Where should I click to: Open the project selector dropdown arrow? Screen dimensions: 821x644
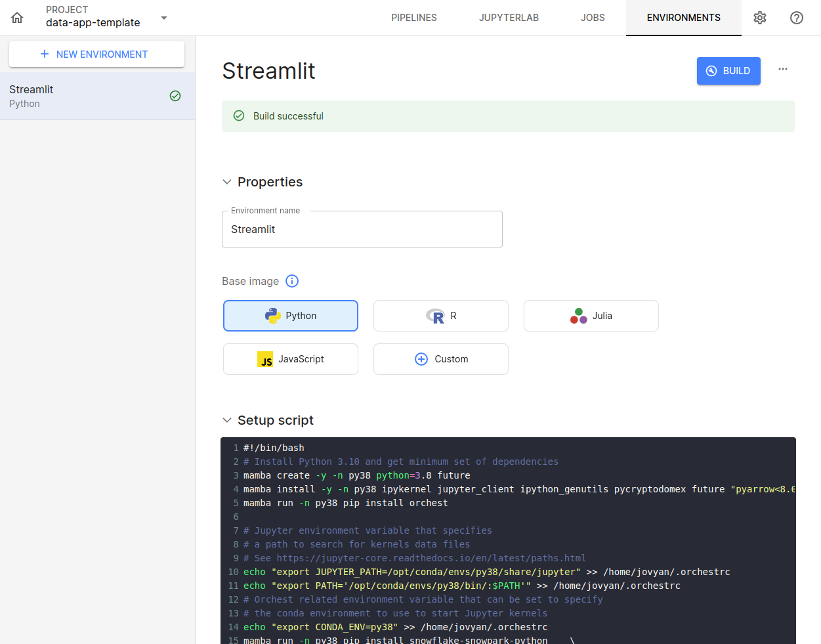tap(164, 18)
